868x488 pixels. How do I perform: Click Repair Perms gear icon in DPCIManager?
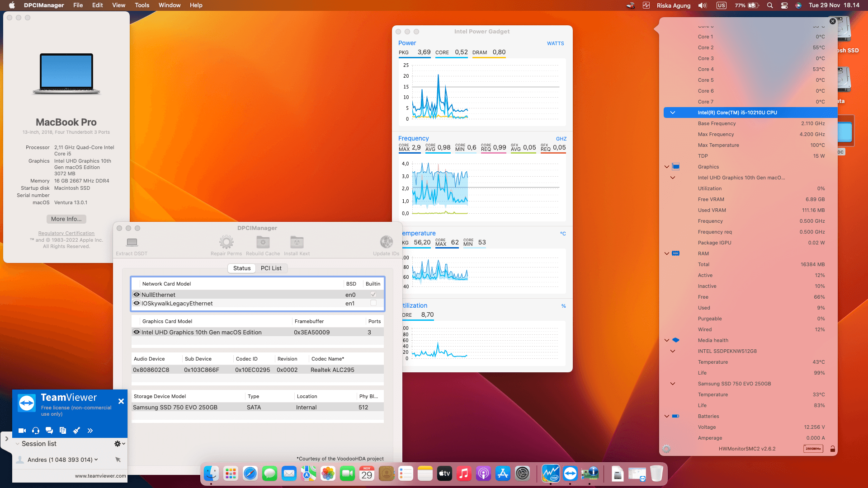coord(226,242)
